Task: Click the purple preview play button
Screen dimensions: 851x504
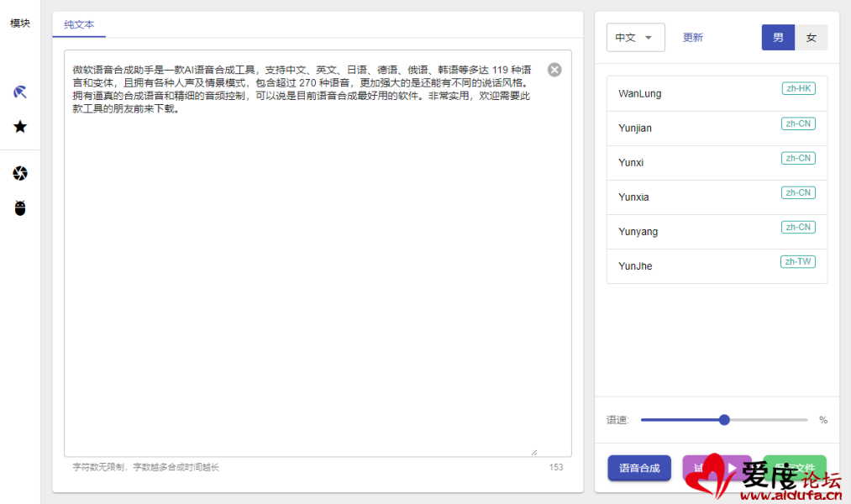Action: pos(717,468)
